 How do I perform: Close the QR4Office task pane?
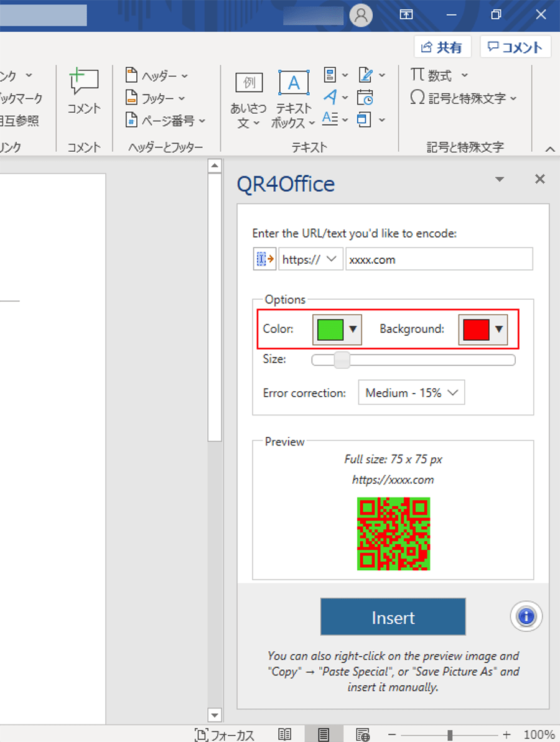pos(539,179)
